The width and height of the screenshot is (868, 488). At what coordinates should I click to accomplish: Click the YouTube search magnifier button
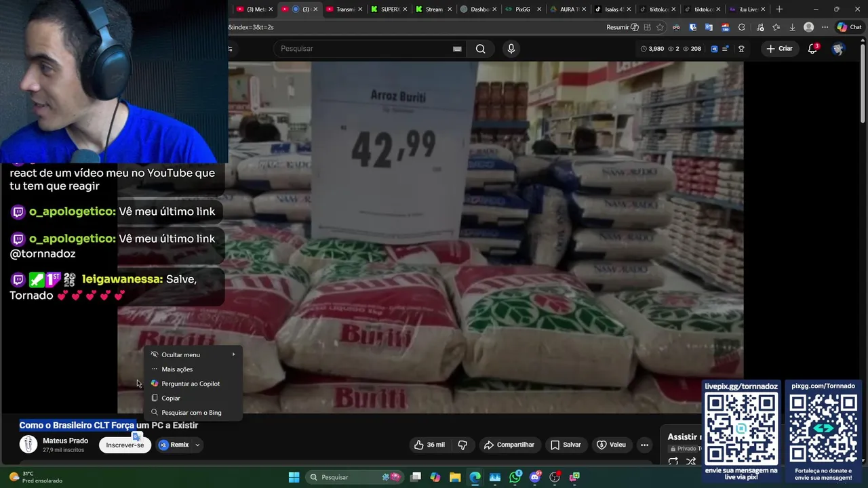pyautogui.click(x=480, y=49)
